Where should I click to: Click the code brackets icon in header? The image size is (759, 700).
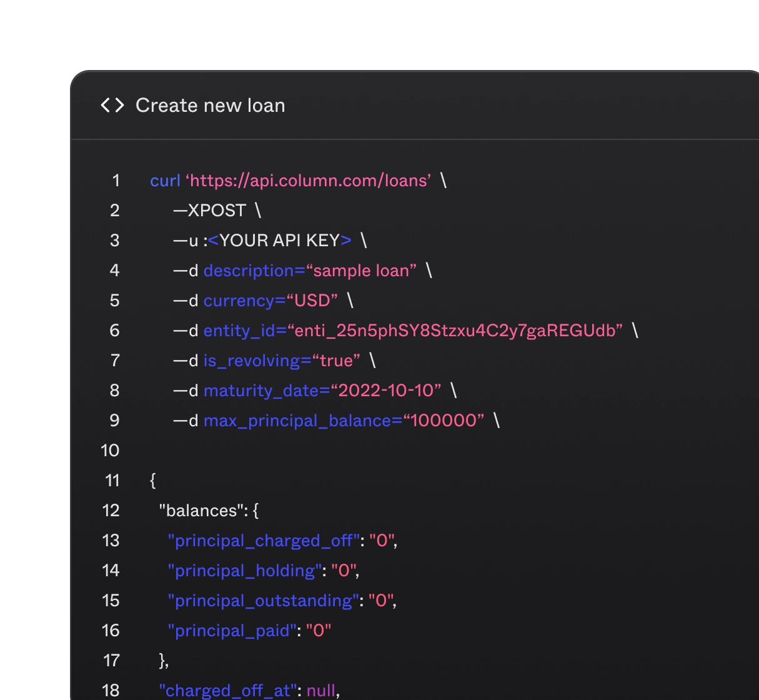112,105
